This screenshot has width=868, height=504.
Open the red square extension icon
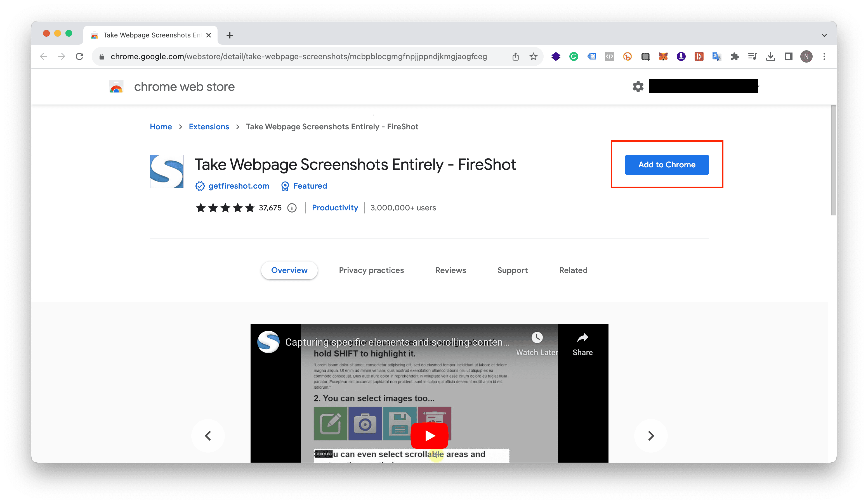click(x=699, y=56)
